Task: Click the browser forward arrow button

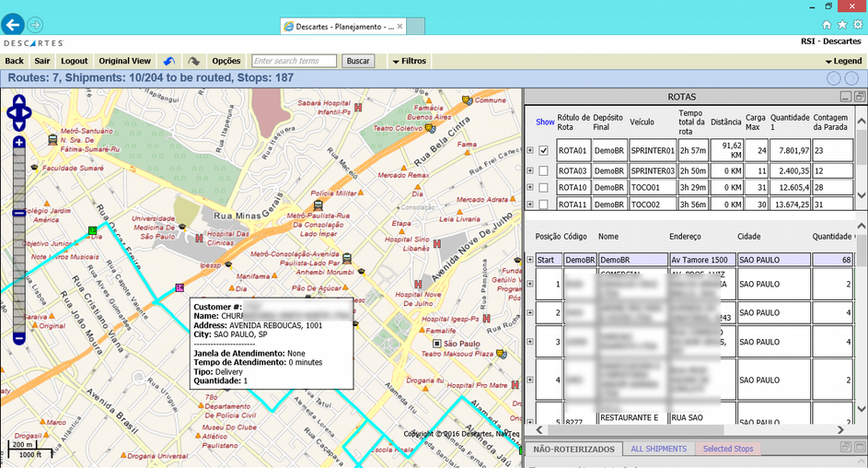Action: click(x=35, y=24)
